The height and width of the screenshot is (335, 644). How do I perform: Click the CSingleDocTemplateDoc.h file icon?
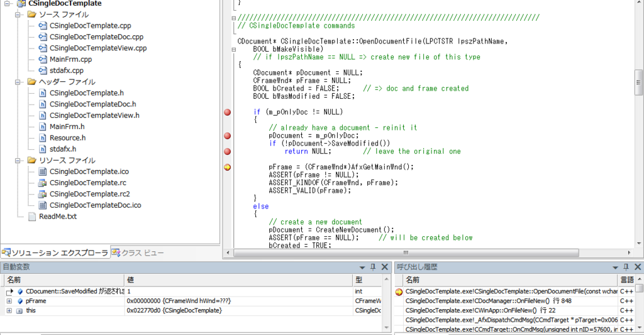pyautogui.click(x=42, y=104)
